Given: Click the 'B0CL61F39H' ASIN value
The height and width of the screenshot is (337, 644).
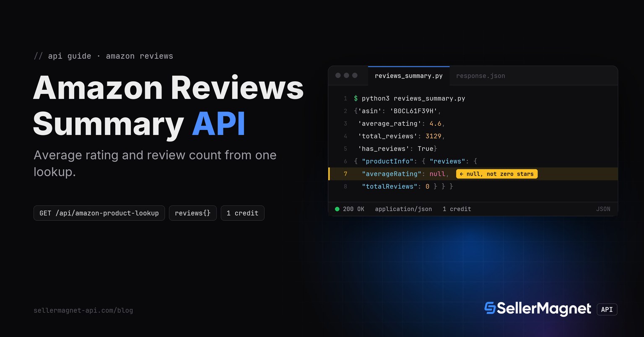Looking at the screenshot, I should [413, 111].
